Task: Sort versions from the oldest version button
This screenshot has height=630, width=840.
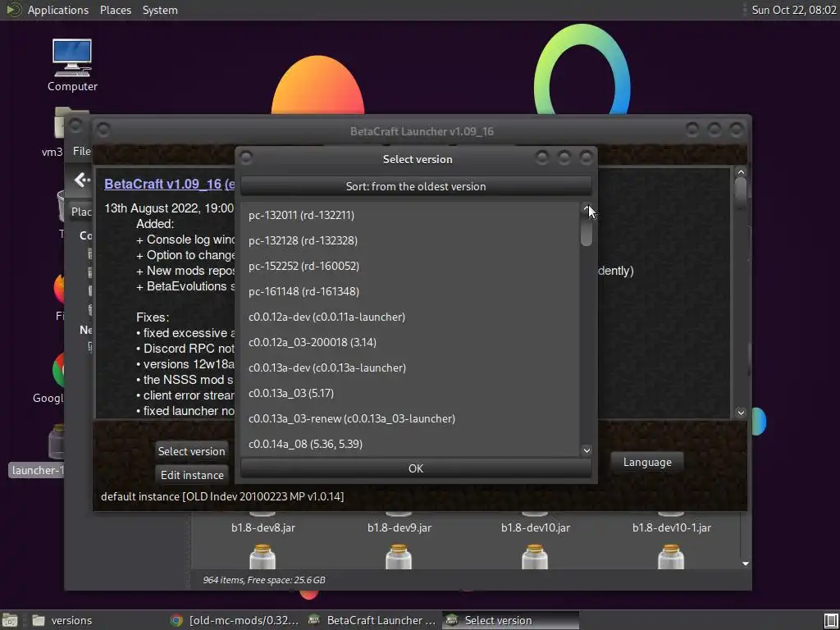Action: tap(416, 186)
